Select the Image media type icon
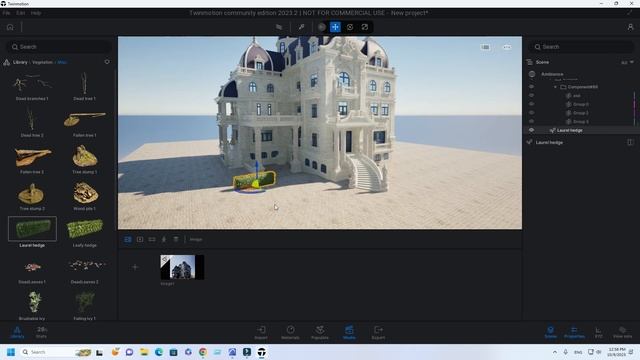The height and width of the screenshot is (360, 640). pos(128,240)
